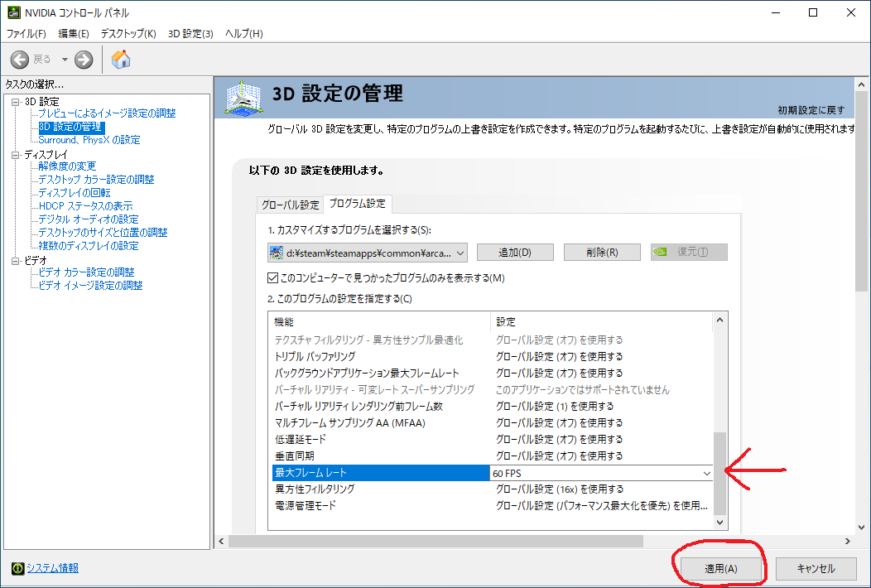Screen dimensions: 871x588
Task: Click the システム情報 icon
Action: point(17,568)
